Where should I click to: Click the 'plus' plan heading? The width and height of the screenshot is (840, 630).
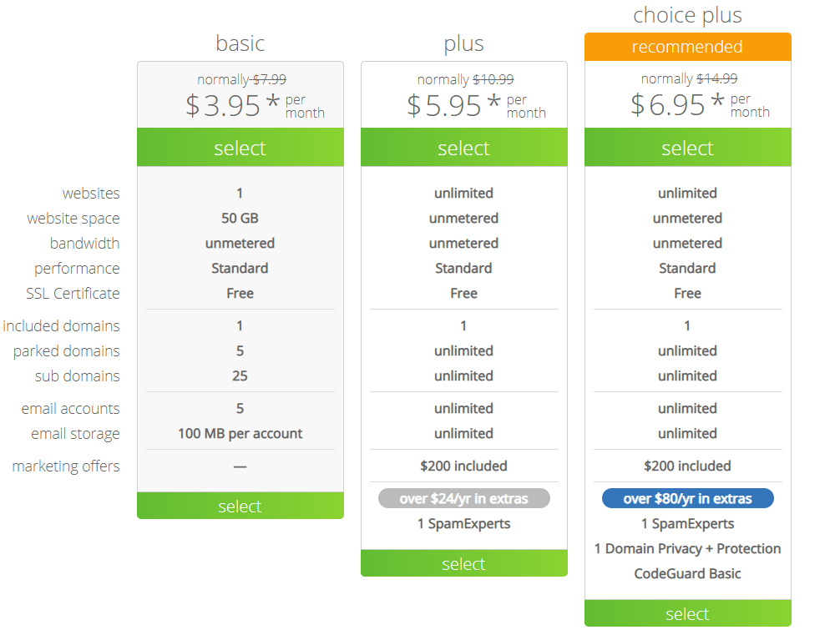pyautogui.click(x=464, y=44)
